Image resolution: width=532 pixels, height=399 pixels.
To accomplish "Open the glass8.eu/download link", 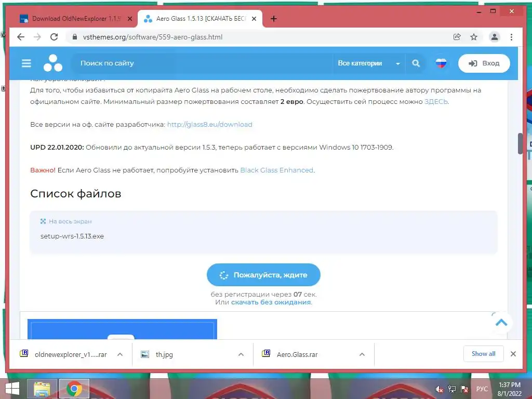I will click(x=210, y=124).
